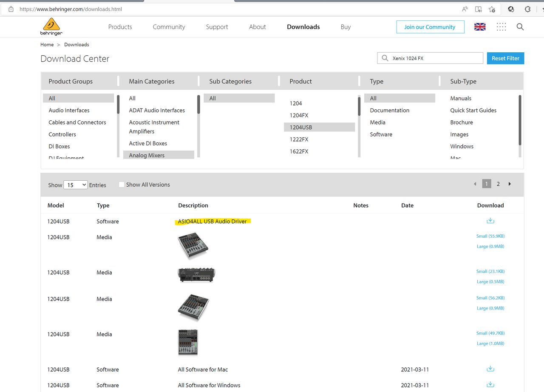Click the Sub-Type list scrollbar

tap(520, 120)
